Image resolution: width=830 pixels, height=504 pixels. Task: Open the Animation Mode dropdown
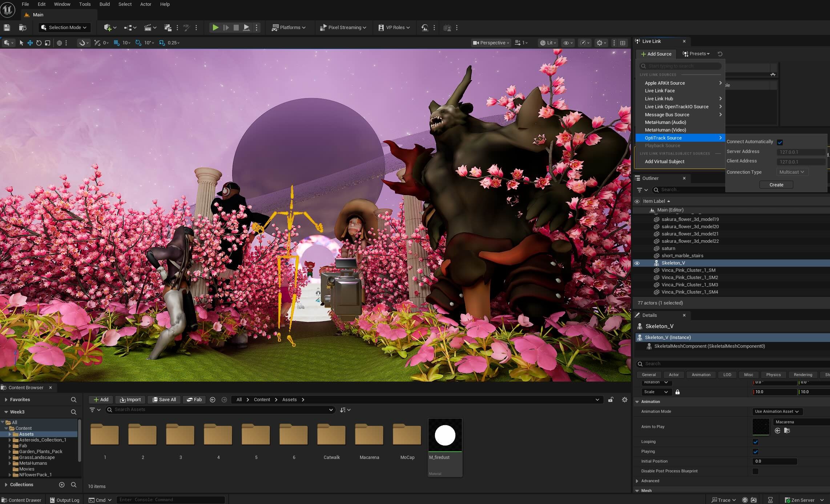777,411
